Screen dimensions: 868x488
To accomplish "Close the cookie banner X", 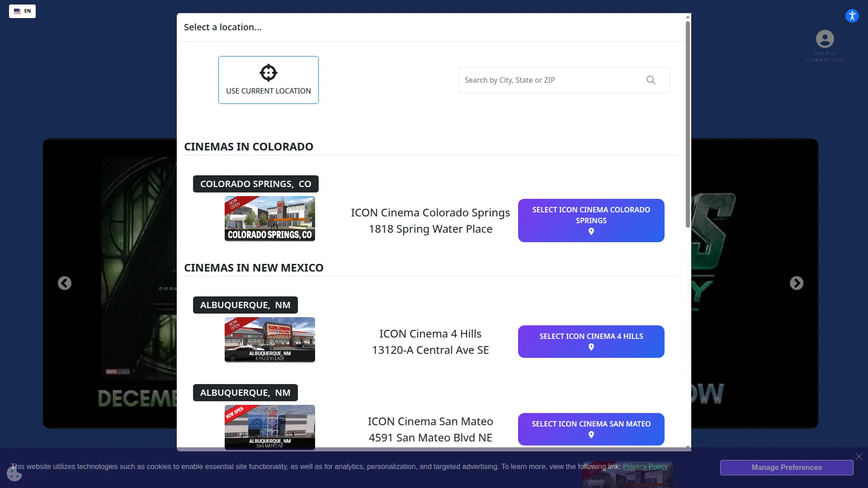I will tap(859, 456).
